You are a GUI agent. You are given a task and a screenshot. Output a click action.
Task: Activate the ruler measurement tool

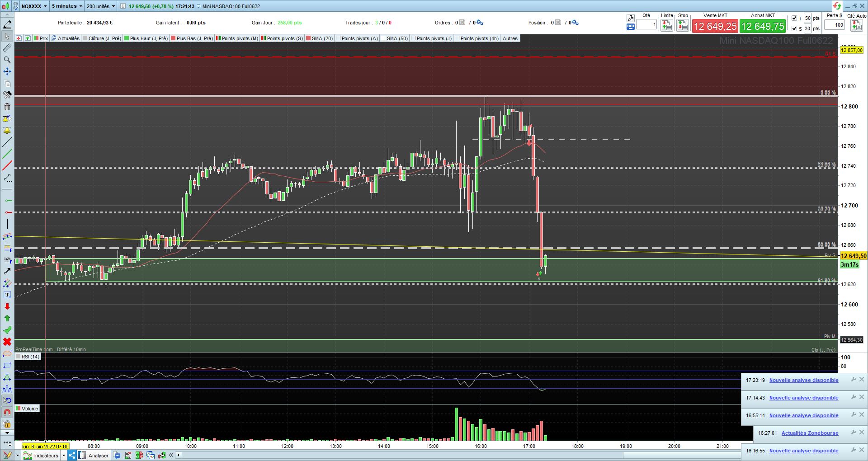pos(7,48)
